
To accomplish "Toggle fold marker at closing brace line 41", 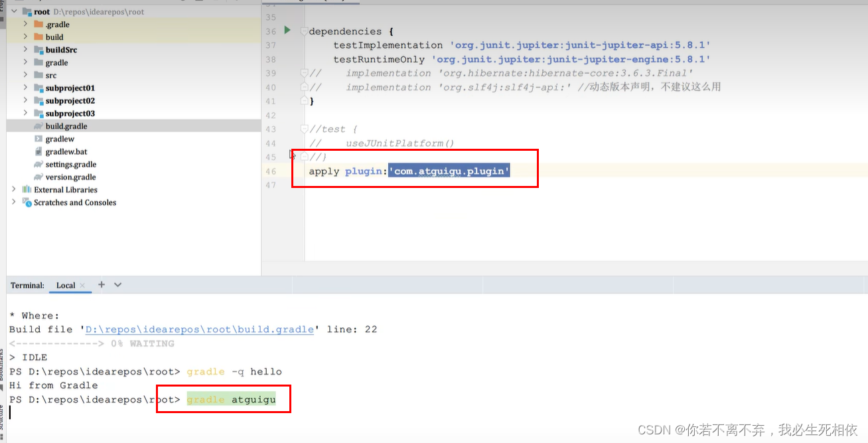I will (304, 101).
